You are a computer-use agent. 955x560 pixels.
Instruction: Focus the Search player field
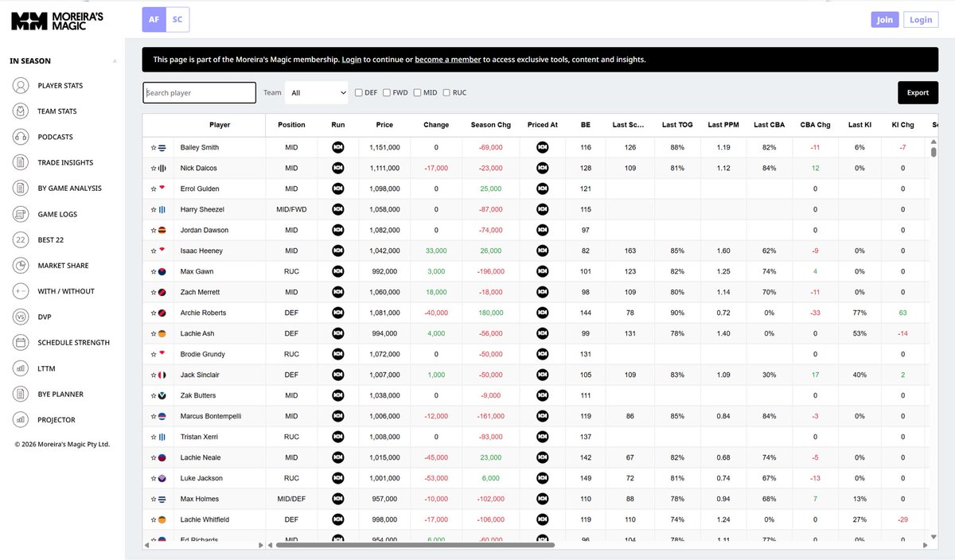point(200,93)
